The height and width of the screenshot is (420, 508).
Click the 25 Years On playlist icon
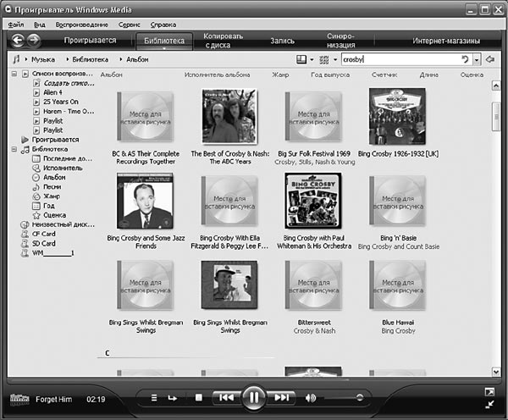[36, 102]
